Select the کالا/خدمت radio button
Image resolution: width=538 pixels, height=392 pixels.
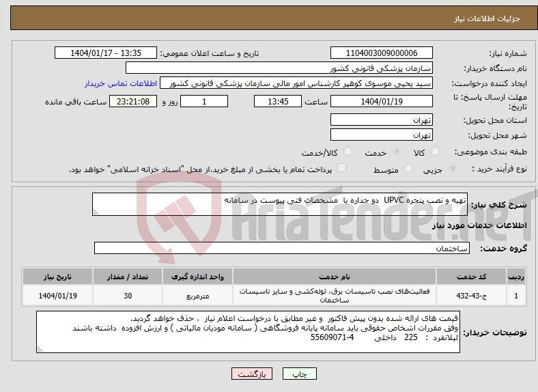point(348,152)
